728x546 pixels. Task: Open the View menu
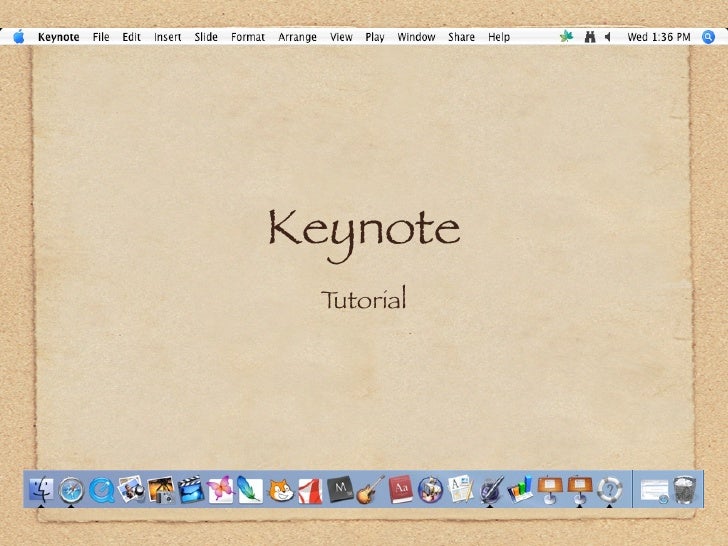coord(341,37)
